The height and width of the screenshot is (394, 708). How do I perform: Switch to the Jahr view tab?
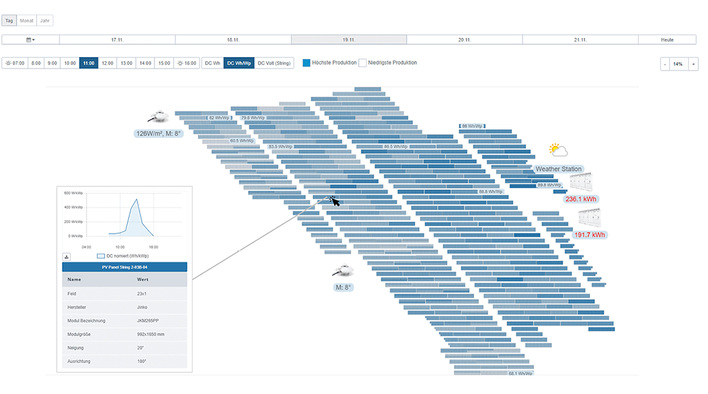pos(45,21)
